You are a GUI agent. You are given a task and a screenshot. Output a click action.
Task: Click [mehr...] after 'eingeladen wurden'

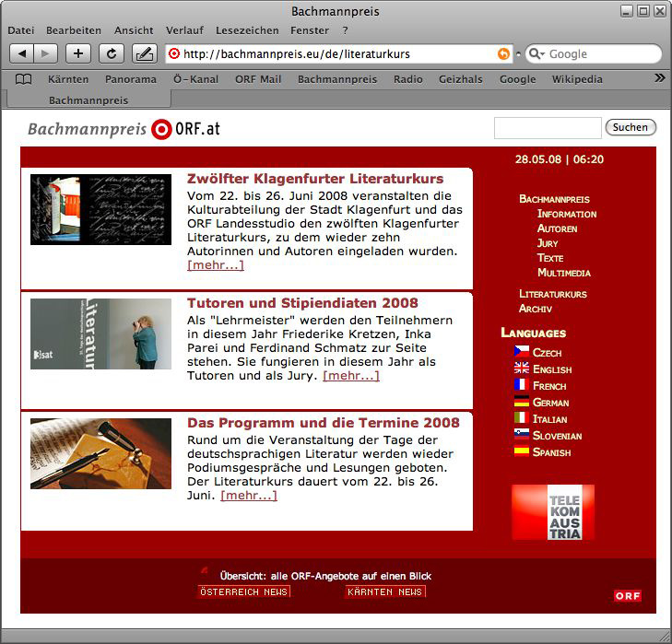[x=216, y=264]
